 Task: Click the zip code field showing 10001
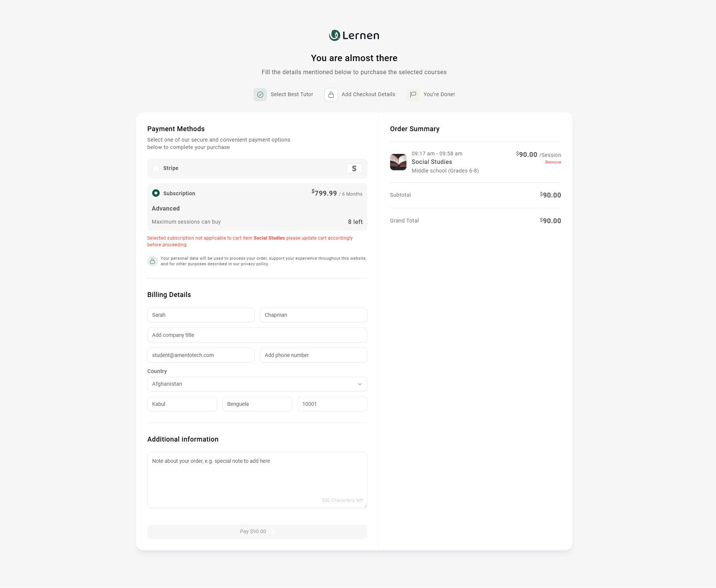332,404
